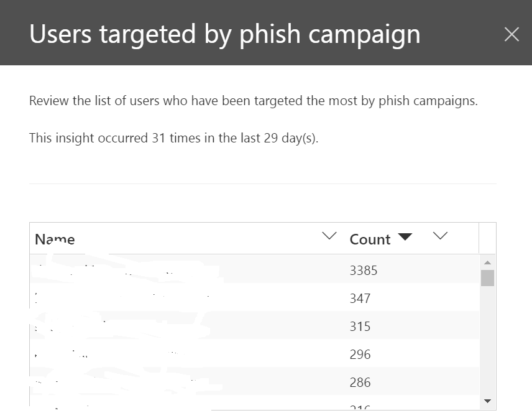The width and height of the screenshot is (532, 418).
Task: Select the row with count 3385
Action: point(249,270)
